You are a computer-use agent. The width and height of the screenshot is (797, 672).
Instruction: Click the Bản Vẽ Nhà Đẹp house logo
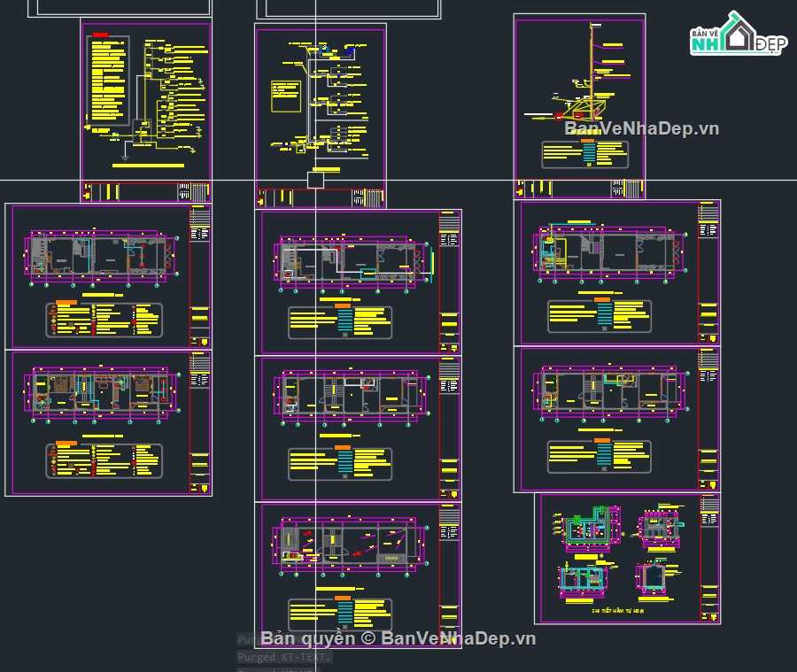739,34
